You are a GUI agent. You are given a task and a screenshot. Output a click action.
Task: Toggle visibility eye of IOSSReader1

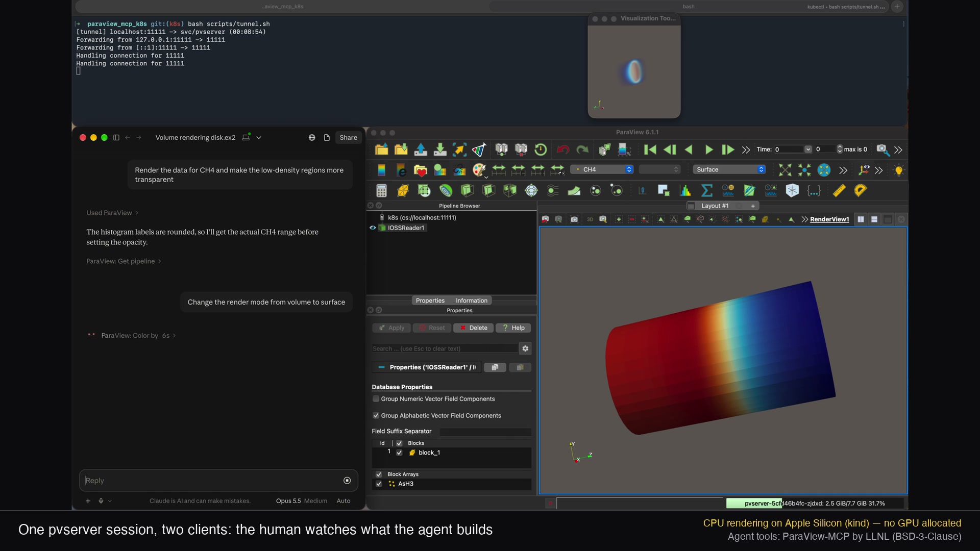[373, 228]
